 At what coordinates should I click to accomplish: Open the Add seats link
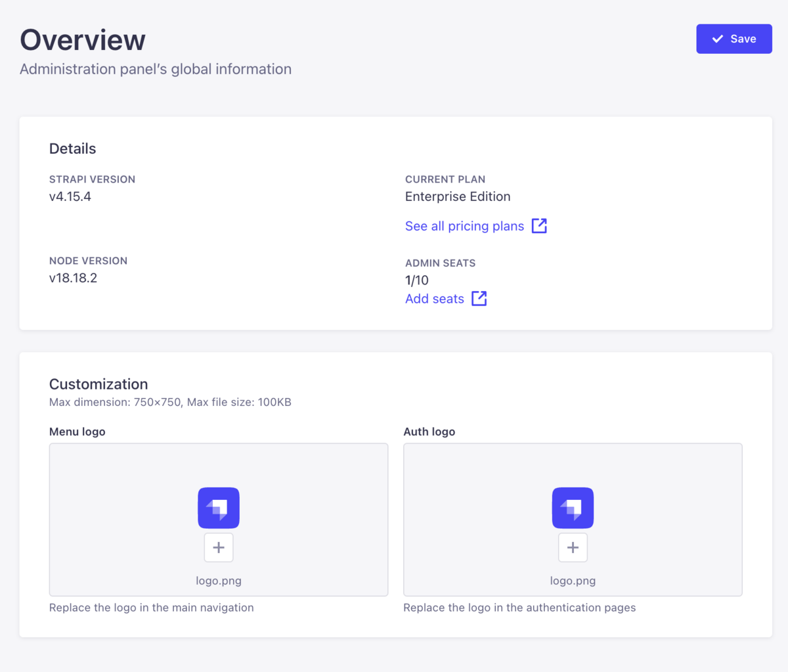pos(446,298)
